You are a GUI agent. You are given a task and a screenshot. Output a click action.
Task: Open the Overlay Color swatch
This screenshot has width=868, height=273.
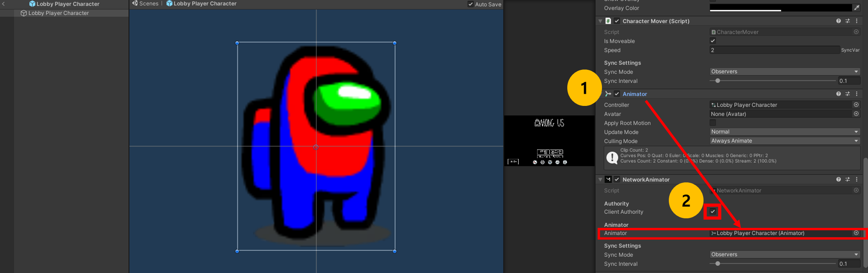click(x=780, y=8)
